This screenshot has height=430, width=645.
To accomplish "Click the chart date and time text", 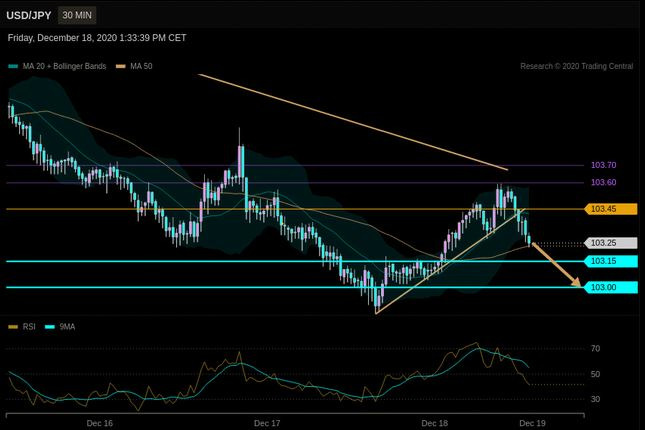I will pos(97,38).
